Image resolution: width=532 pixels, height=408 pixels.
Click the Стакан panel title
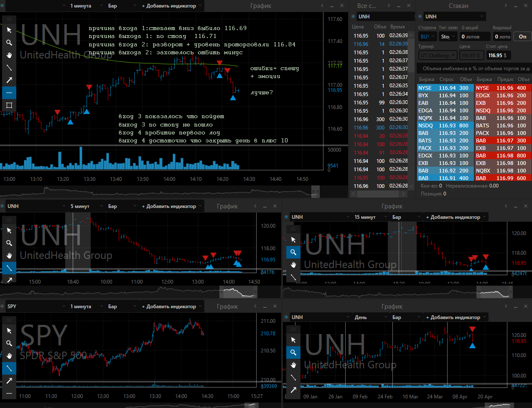(x=458, y=6)
